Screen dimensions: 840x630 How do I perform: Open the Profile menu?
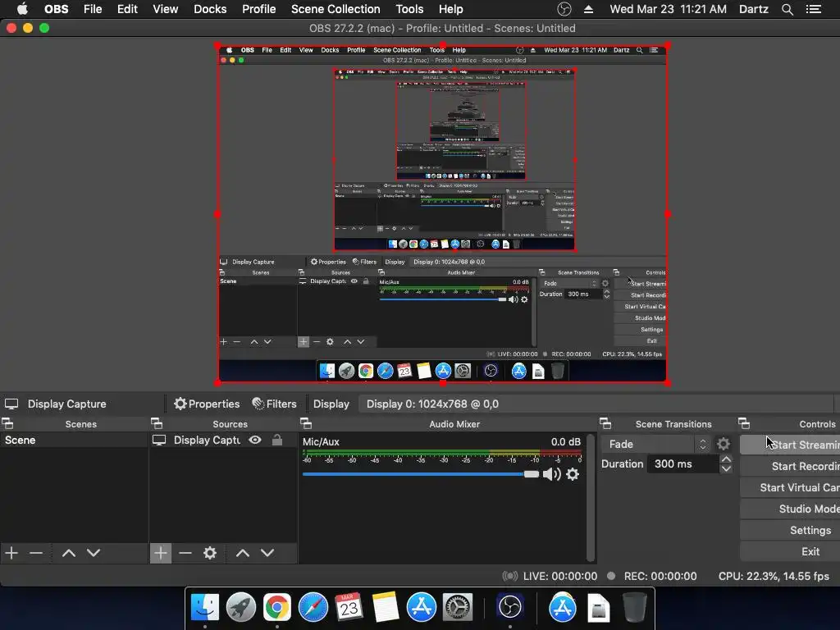click(258, 9)
